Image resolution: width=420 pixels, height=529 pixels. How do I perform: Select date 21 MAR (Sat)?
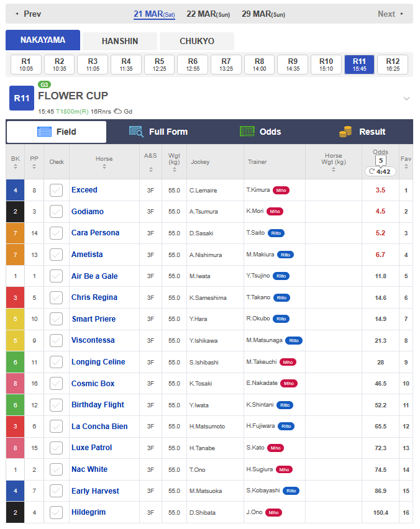click(x=154, y=14)
